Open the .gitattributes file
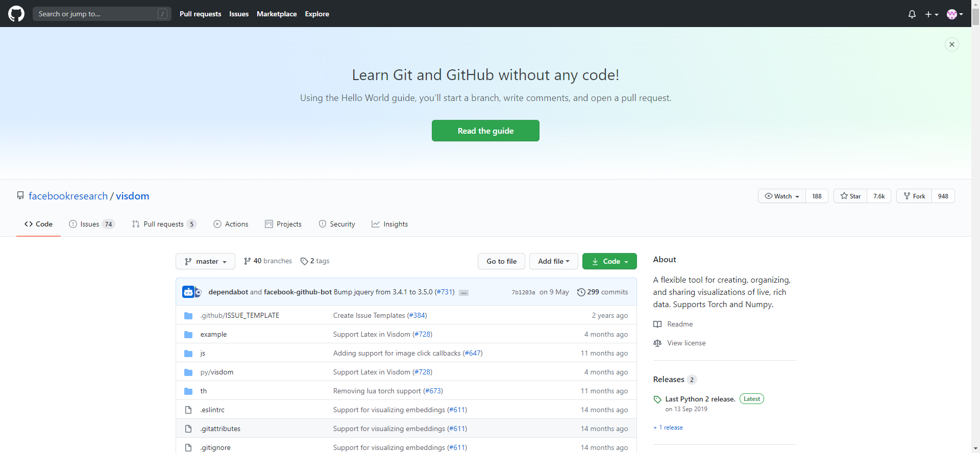 [x=220, y=429]
